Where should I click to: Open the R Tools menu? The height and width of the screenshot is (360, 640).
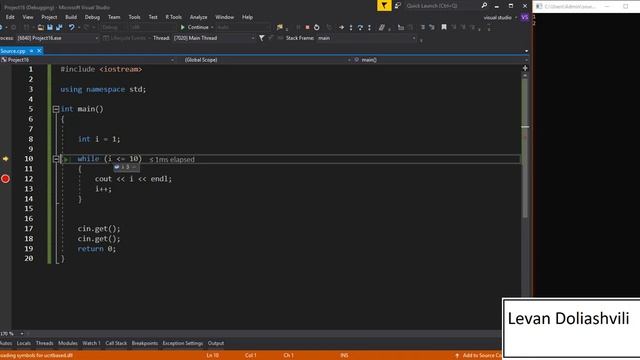[173, 17]
